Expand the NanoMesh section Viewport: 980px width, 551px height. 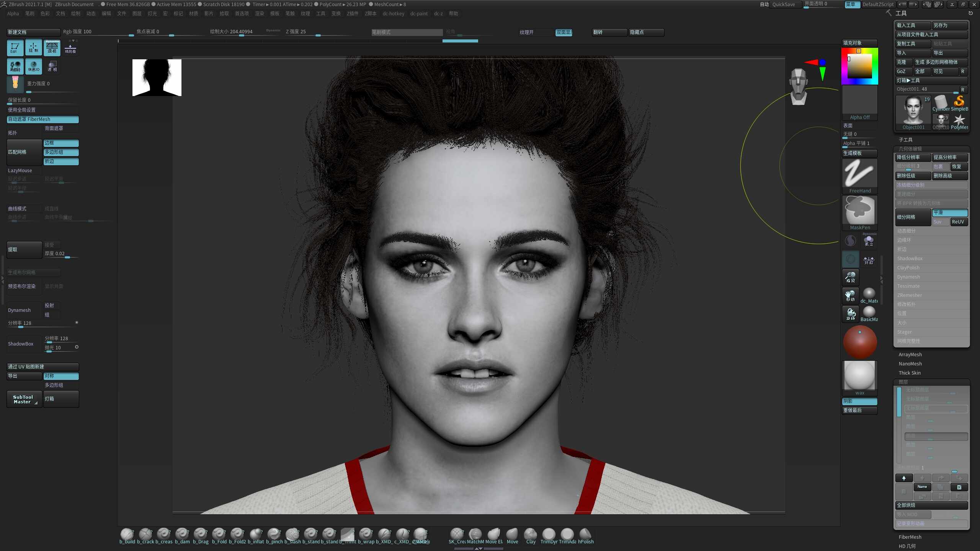(910, 364)
